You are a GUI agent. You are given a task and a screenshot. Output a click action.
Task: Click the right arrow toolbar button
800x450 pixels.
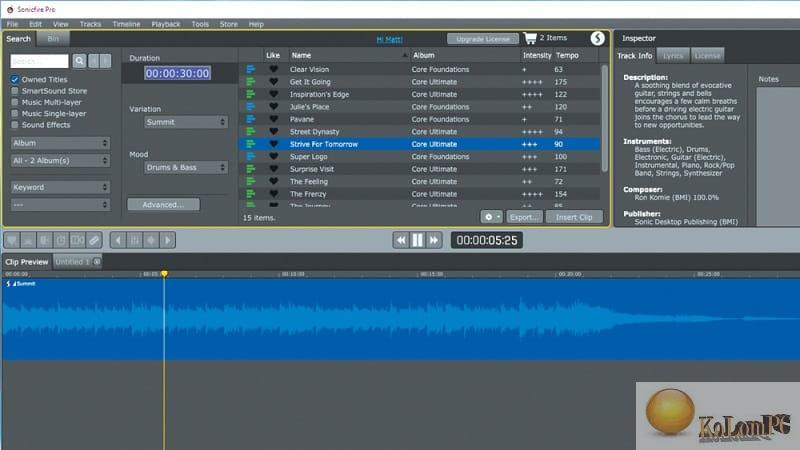[x=167, y=240]
